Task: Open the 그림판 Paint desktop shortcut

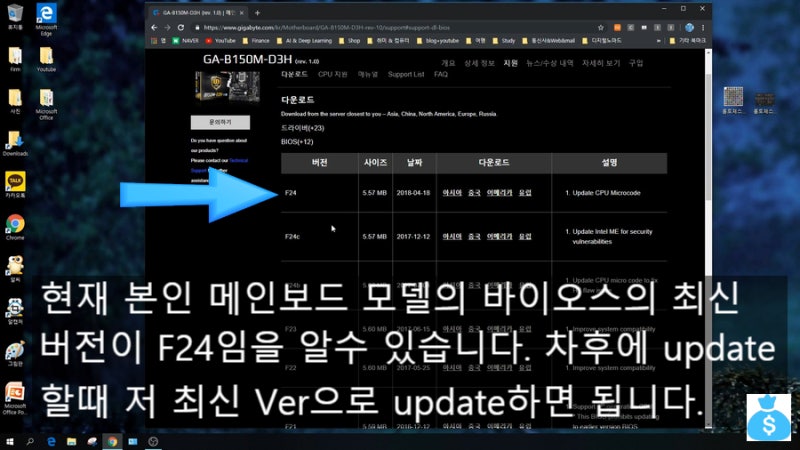Action: pos(15,354)
